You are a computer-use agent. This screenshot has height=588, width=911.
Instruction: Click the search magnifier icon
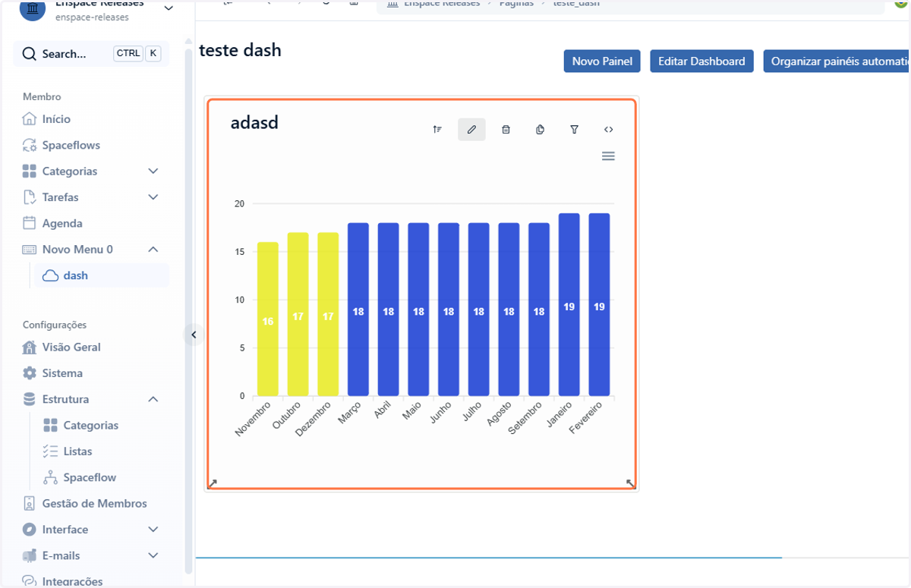[x=29, y=54]
